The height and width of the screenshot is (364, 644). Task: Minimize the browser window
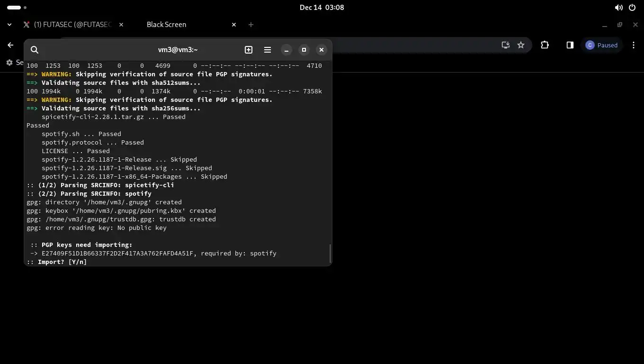(605, 25)
